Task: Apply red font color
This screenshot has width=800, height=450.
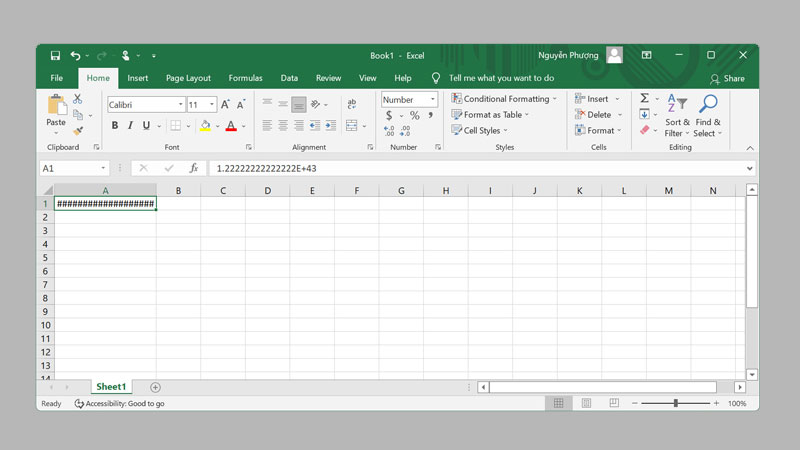Action: (x=231, y=126)
